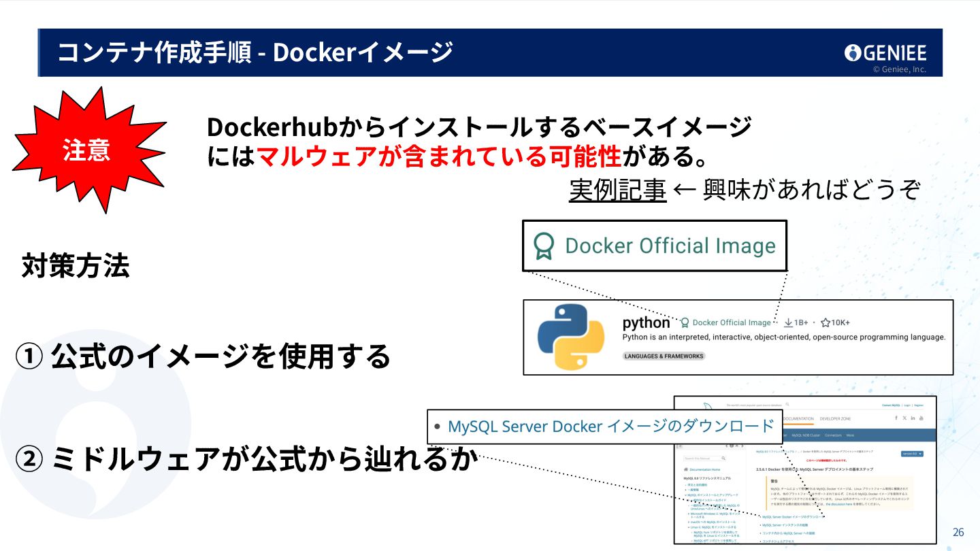980x551 pixels.
Task: Click the download count icon showing 1B+
Action: pos(789,322)
